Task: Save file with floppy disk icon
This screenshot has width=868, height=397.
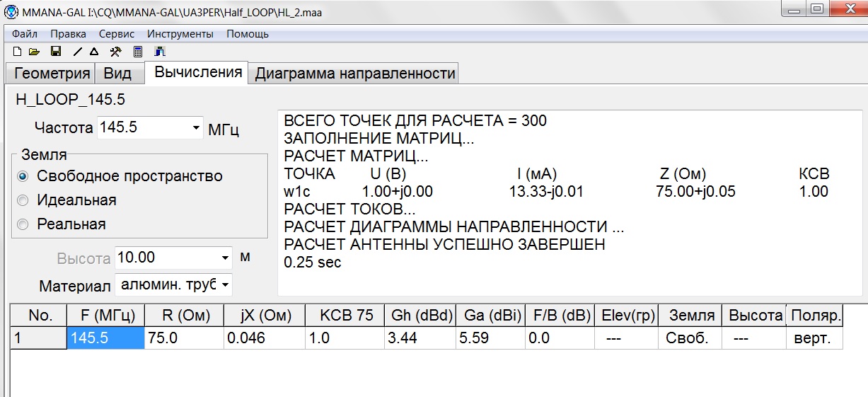Action: click(x=55, y=52)
